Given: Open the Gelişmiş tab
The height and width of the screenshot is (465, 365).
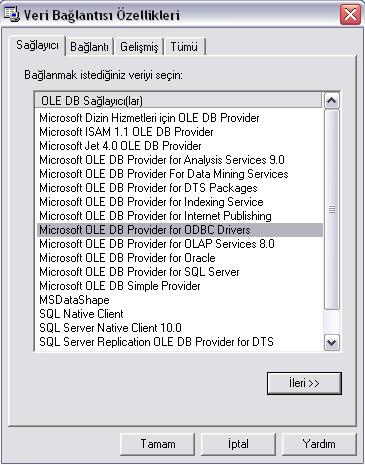Looking at the screenshot, I should tap(139, 47).
